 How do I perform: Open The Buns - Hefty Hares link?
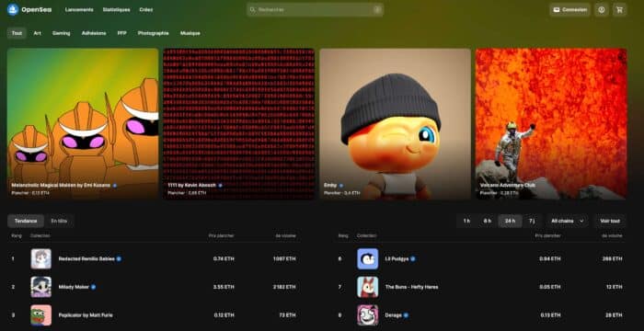click(x=411, y=287)
